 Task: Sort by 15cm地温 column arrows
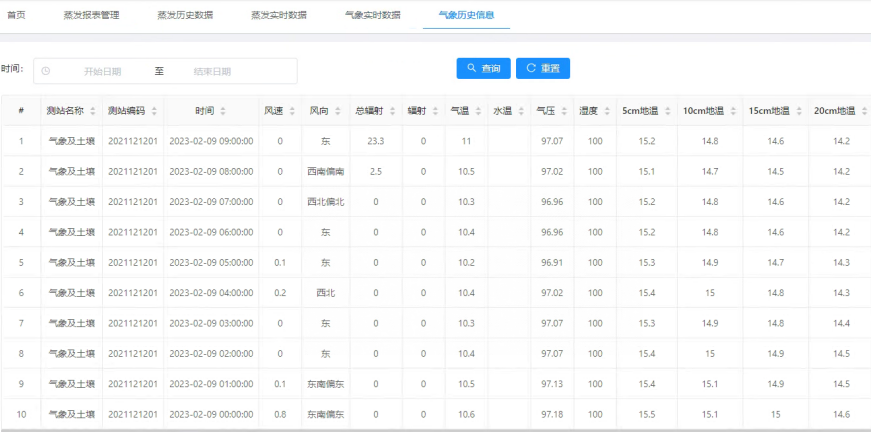(799, 111)
